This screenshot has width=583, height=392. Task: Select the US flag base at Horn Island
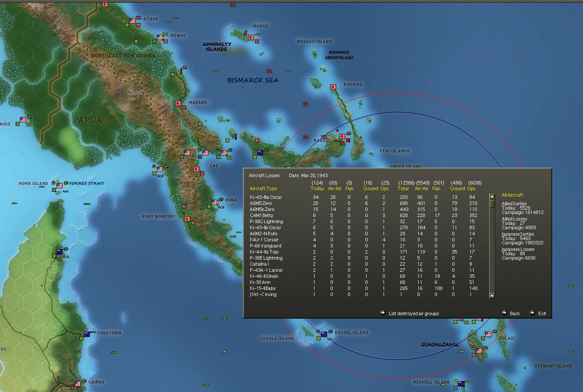pos(60,186)
